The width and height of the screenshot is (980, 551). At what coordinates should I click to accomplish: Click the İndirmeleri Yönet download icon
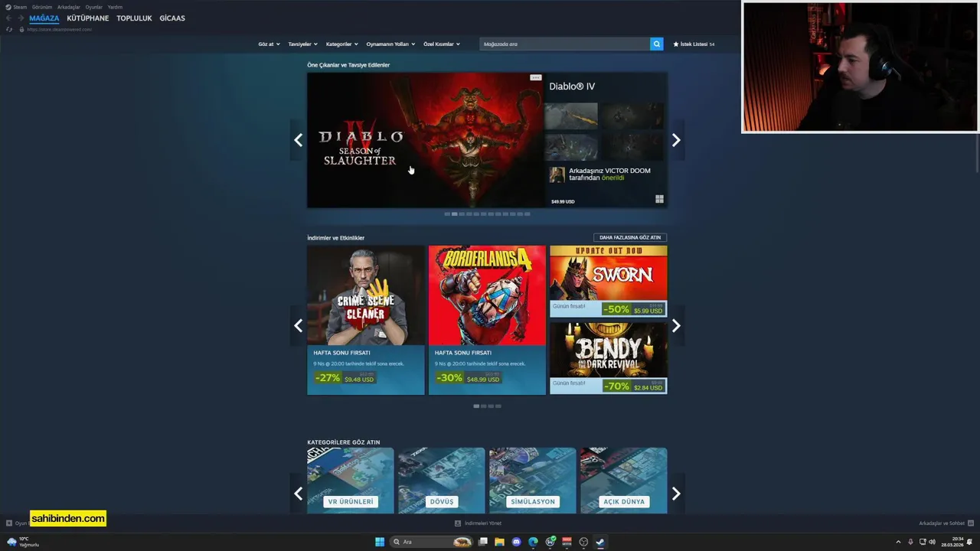[458, 523]
